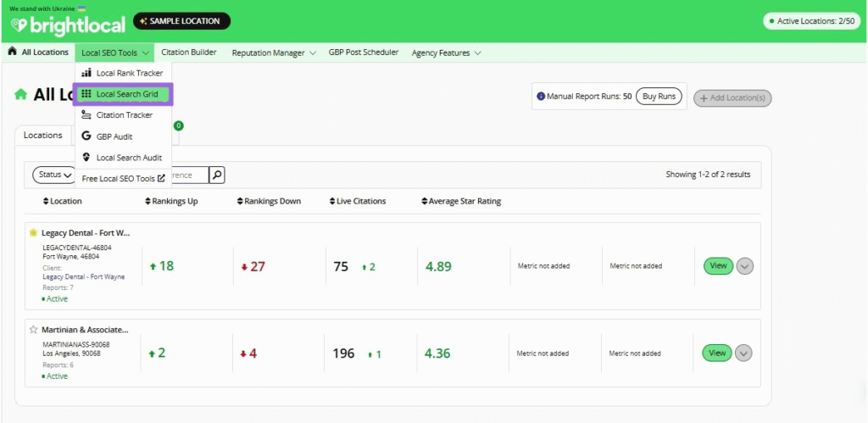Unfavorite Legacy Dental via the yellow star
The image size is (868, 423).
coord(33,232)
